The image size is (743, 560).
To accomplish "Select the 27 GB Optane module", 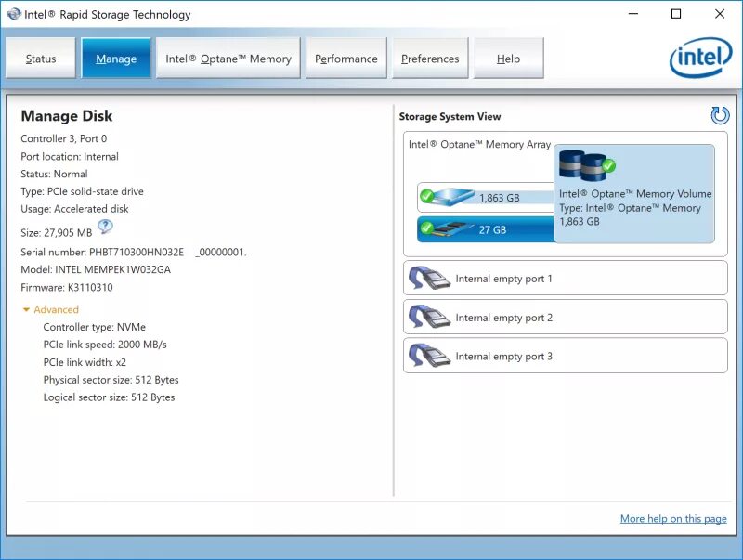I will [x=486, y=229].
